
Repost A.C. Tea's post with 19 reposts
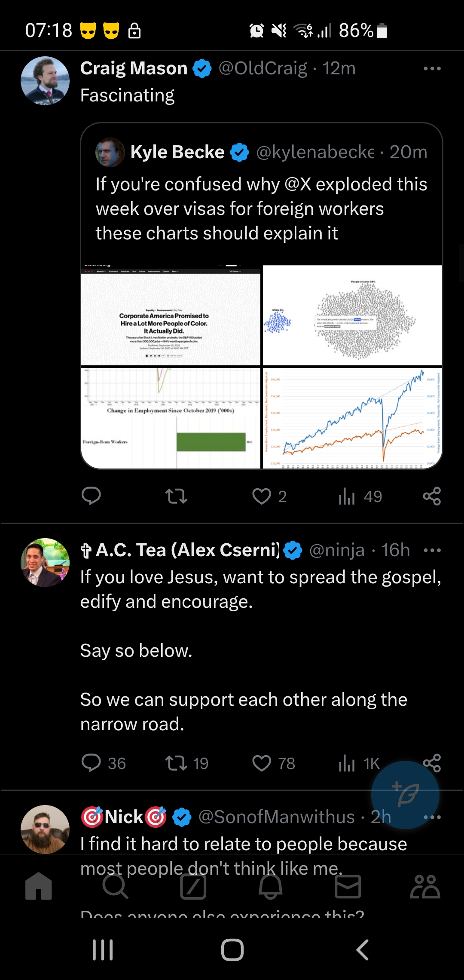pos(187,763)
